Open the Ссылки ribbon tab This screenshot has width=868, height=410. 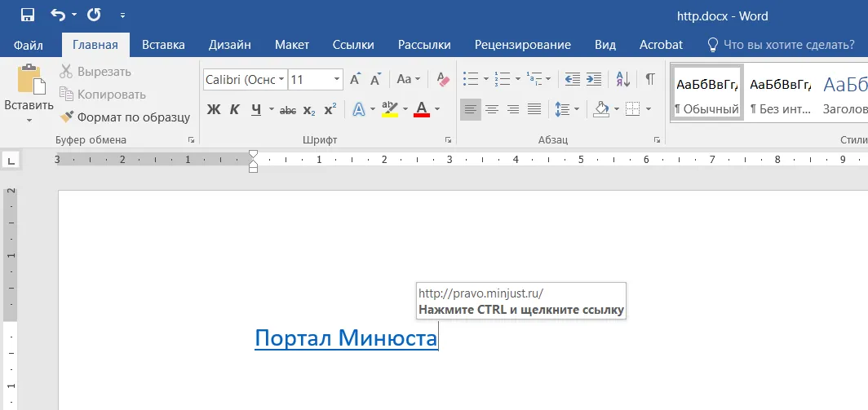353,45
